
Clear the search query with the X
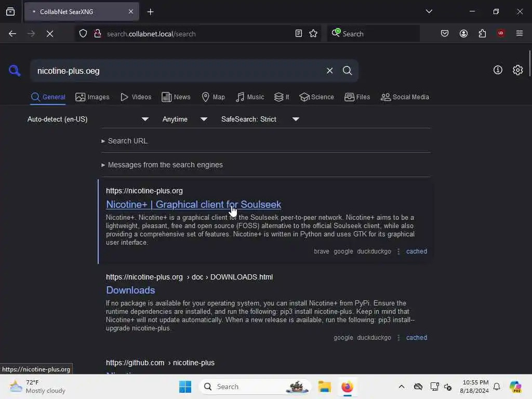(329, 71)
